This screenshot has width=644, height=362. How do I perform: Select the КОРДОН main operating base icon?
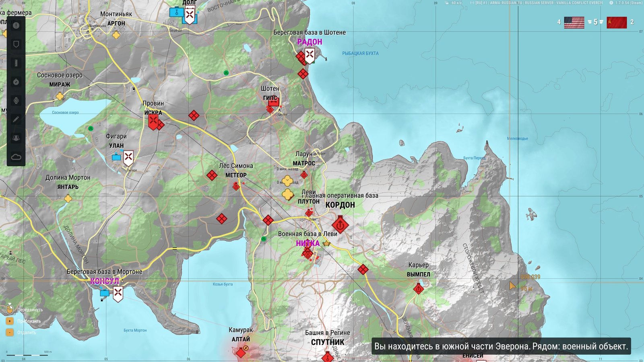[340, 225]
